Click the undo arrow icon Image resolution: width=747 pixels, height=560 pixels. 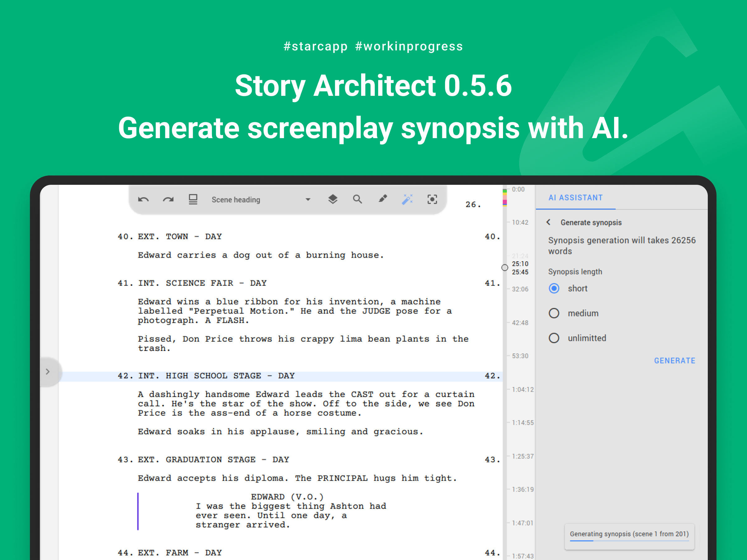pos(143,199)
